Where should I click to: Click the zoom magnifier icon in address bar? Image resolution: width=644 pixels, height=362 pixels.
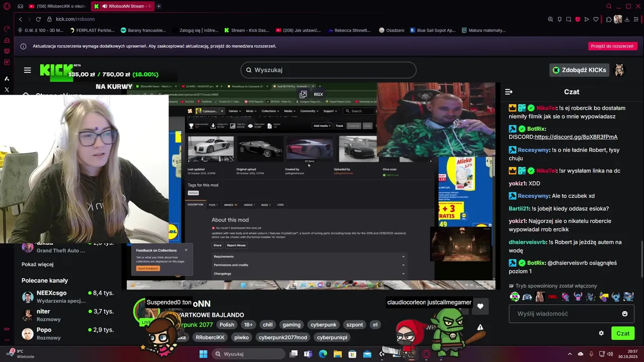pos(550,19)
